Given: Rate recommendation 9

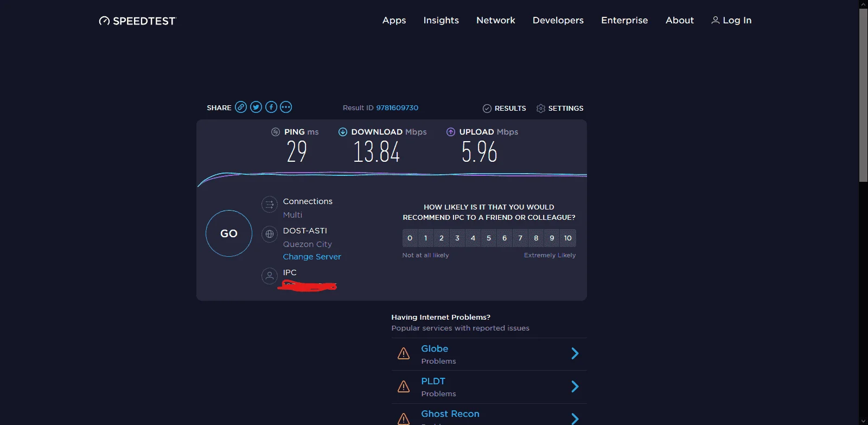Looking at the screenshot, I should click(552, 238).
